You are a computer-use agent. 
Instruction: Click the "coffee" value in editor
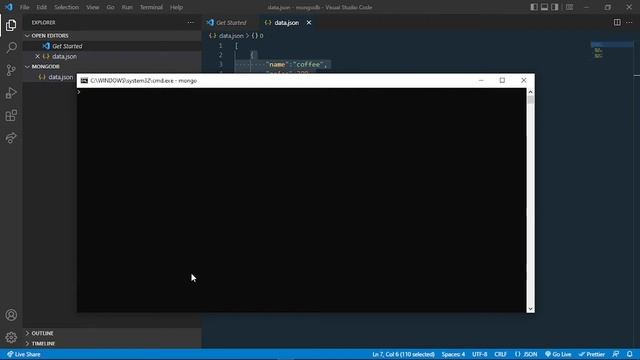[309, 64]
